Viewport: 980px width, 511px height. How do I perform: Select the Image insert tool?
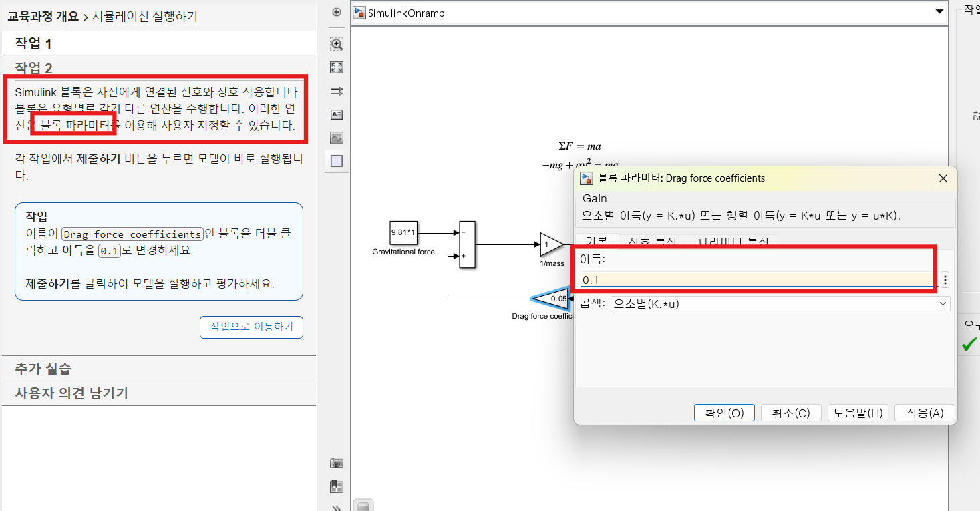337,138
